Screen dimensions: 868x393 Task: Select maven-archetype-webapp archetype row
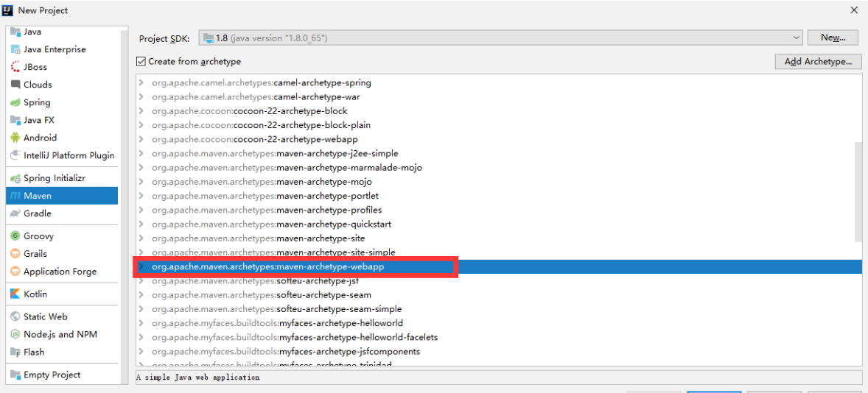[500, 266]
